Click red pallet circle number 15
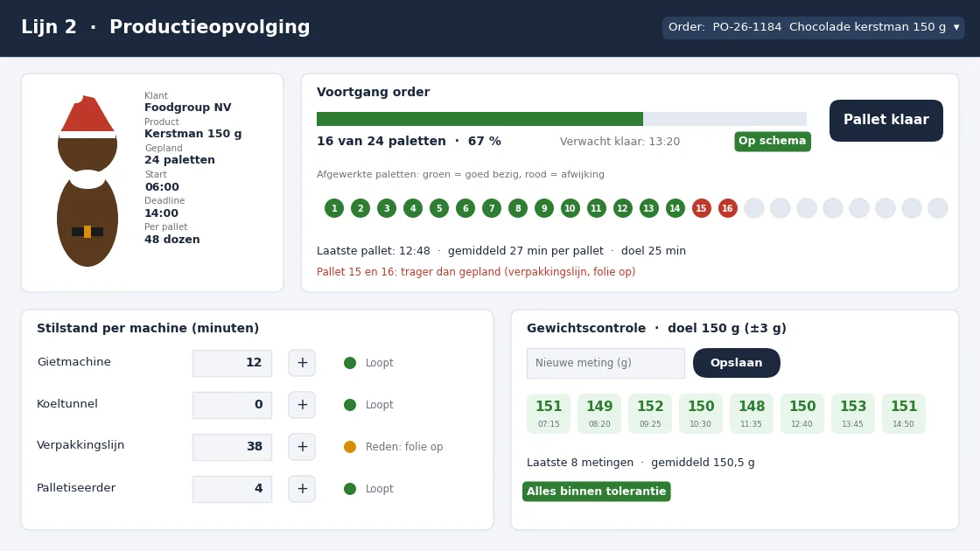The height and width of the screenshot is (551, 980). pos(701,209)
